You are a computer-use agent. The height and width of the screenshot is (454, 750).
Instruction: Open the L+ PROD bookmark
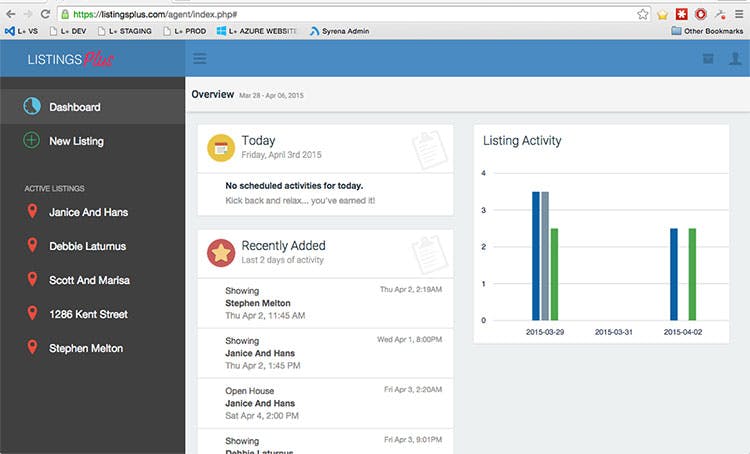click(185, 31)
